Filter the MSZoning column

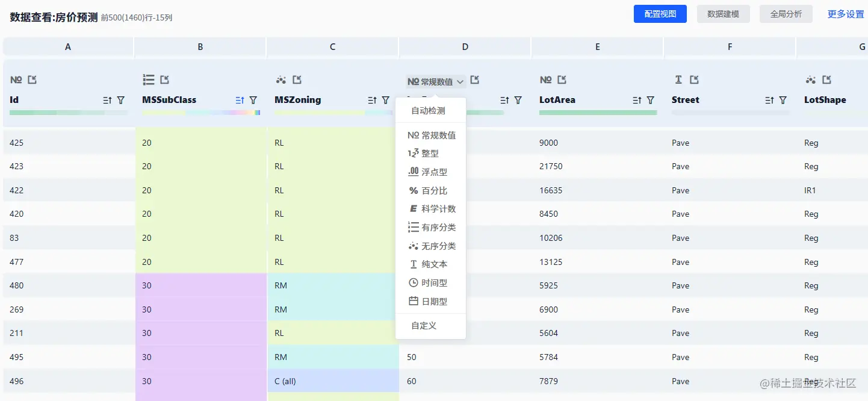coord(386,101)
